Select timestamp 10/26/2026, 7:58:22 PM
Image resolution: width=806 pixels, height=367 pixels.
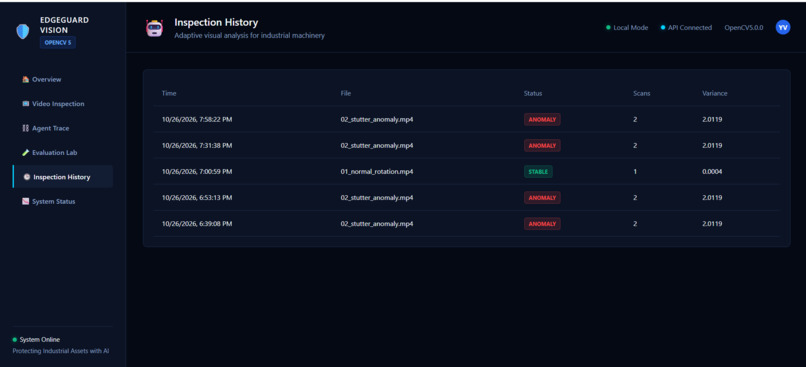[197, 119]
